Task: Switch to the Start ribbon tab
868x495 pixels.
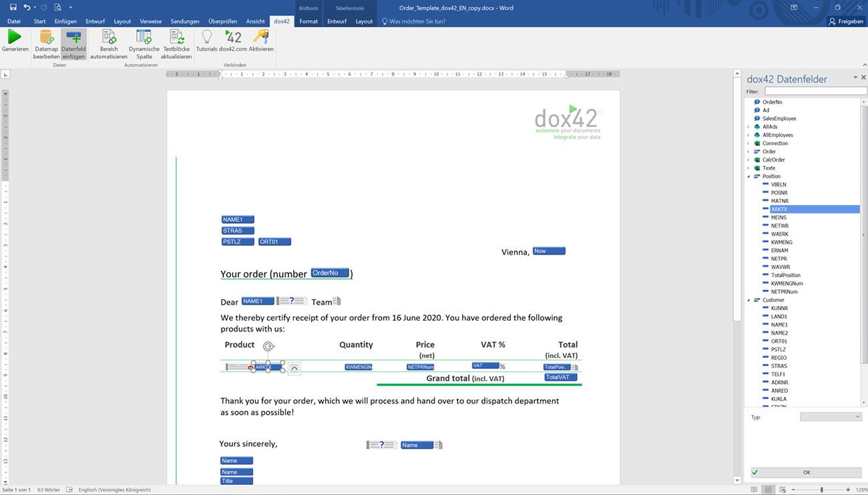Action: (39, 21)
